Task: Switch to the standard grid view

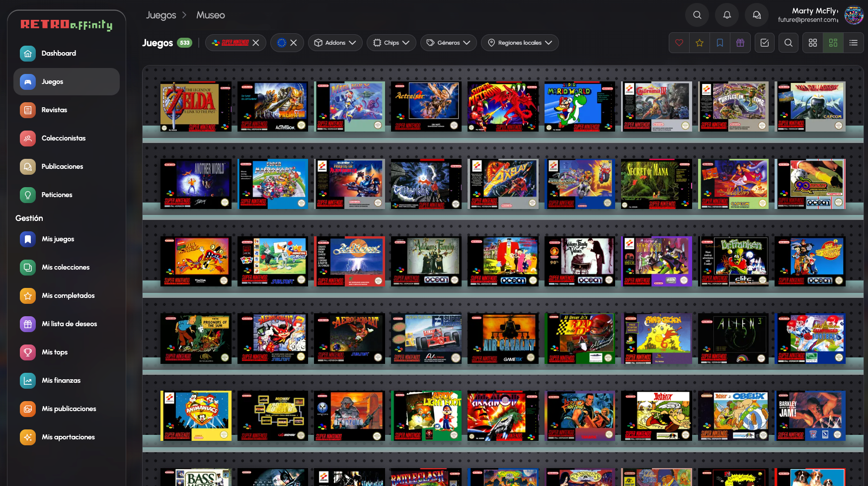Action: pos(813,43)
